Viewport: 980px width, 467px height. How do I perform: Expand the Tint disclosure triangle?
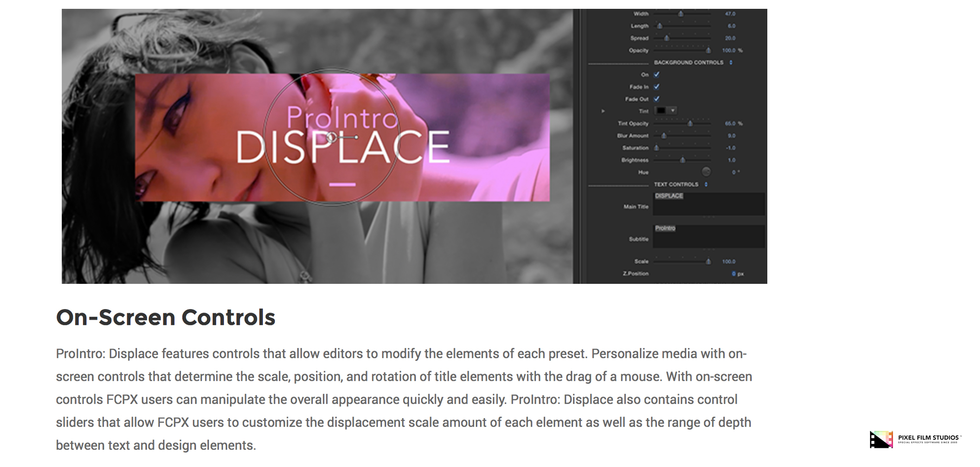(x=603, y=111)
